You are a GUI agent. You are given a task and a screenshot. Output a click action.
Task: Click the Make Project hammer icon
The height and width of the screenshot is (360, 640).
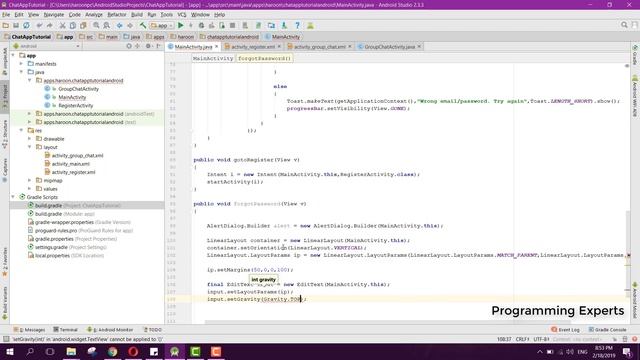point(143,25)
